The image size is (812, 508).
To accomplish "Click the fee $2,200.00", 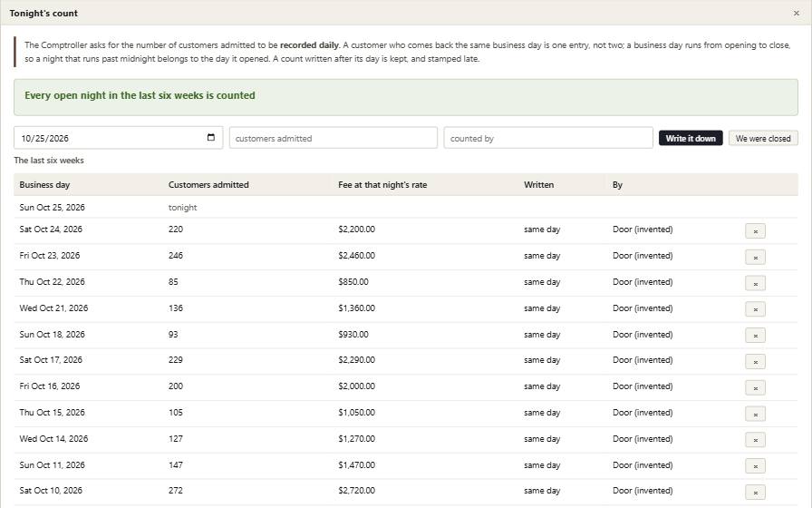I will [356, 230].
